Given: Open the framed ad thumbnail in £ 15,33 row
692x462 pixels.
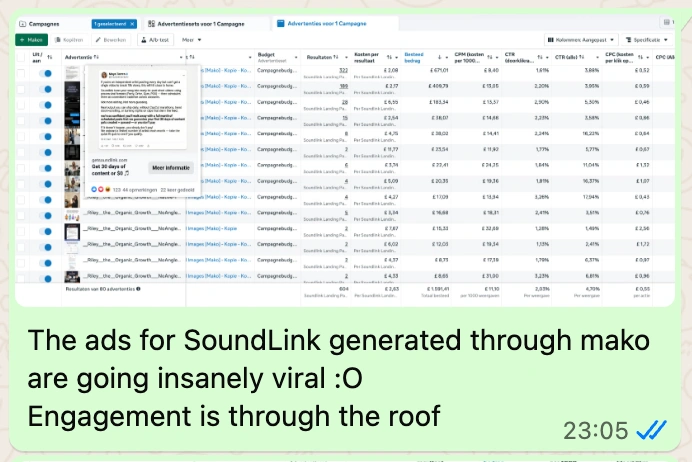Looking at the screenshot, I should tap(72, 232).
